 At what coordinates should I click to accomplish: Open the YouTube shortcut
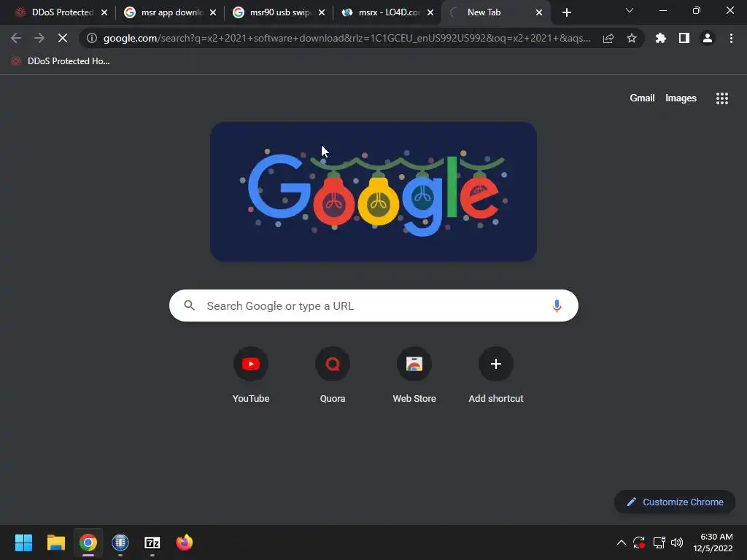click(x=251, y=376)
